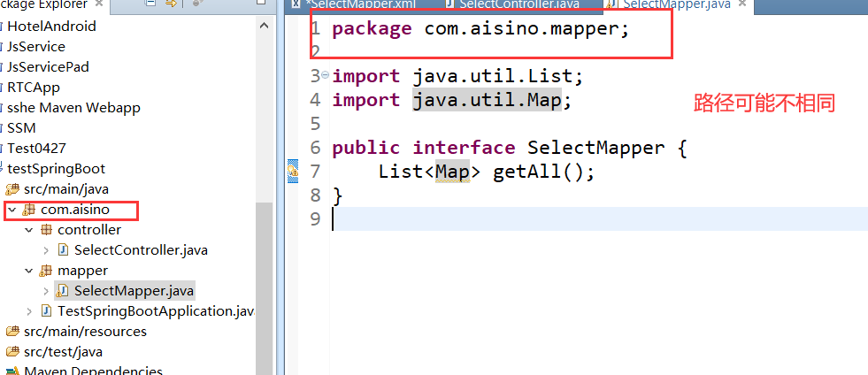Activate the SelectMapper.java editor tab
The height and width of the screenshot is (375, 868).
[x=675, y=4]
